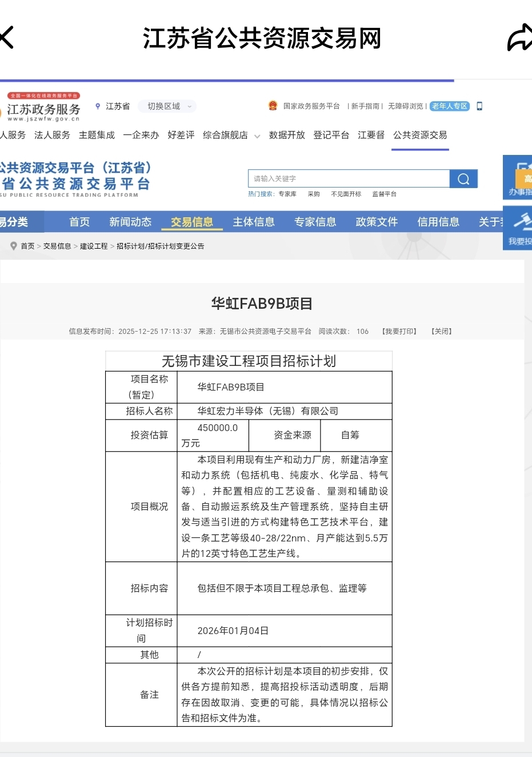Open the 政策文件 navigation tab
Image resolution: width=532 pixels, height=757 pixels.
[377, 222]
